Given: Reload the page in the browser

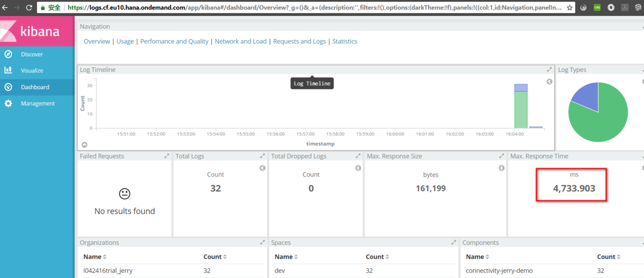Looking at the screenshot, I should (29, 8).
